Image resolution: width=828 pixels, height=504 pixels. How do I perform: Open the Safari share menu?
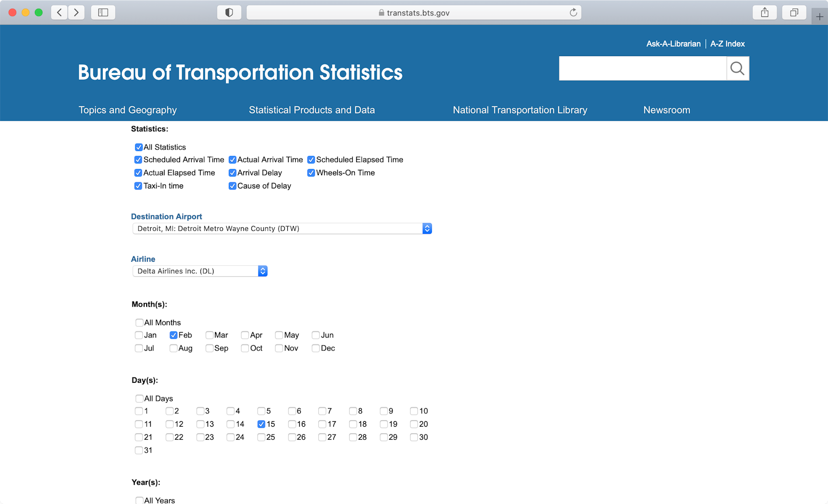click(x=765, y=12)
